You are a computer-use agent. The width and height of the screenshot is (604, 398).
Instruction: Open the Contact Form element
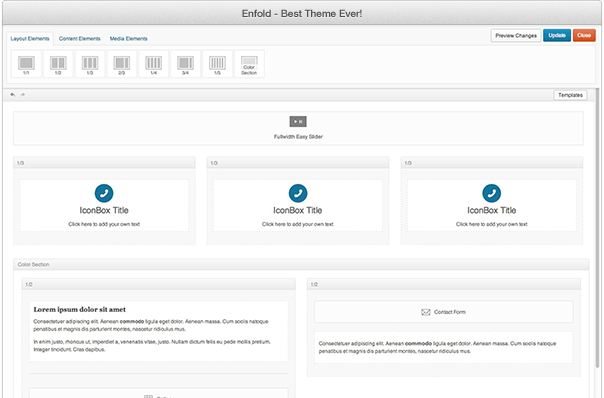[x=443, y=312]
